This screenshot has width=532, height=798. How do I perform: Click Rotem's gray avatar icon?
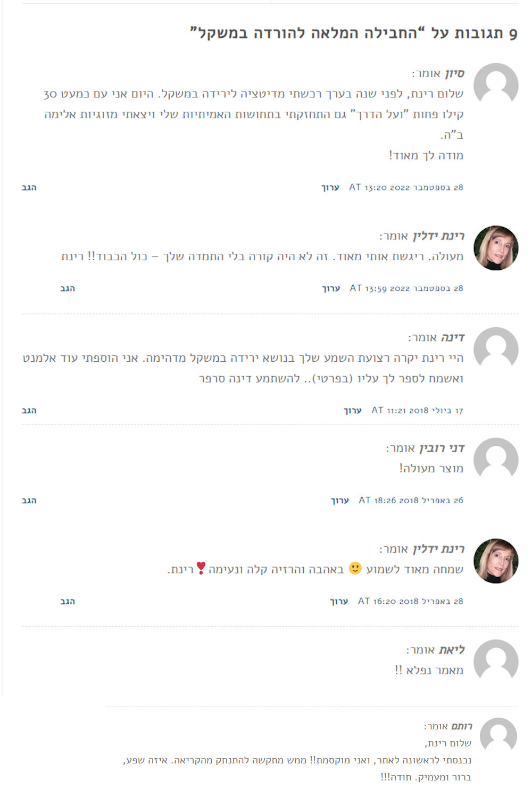coord(498,736)
